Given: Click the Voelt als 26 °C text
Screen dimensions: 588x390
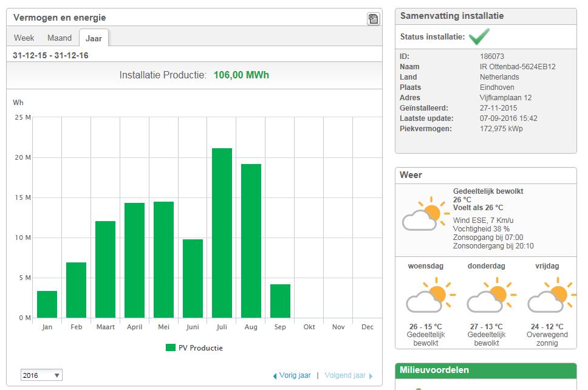Looking at the screenshot, I should (478, 208).
